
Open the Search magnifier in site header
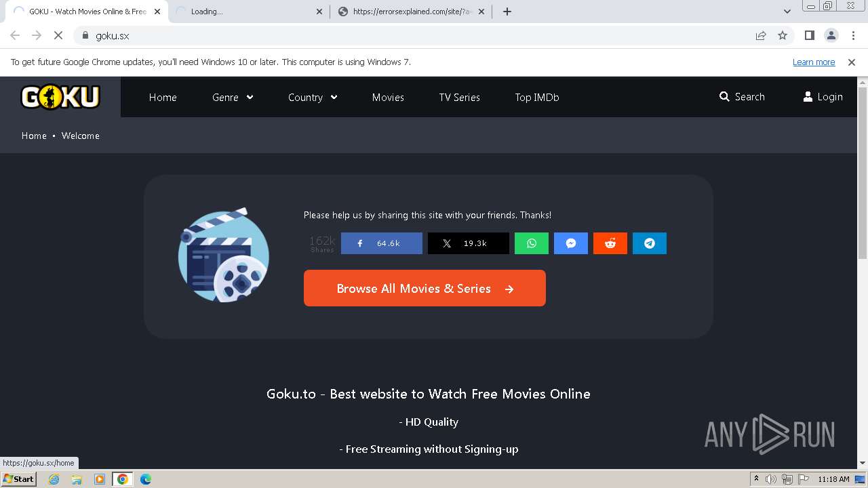click(x=742, y=97)
